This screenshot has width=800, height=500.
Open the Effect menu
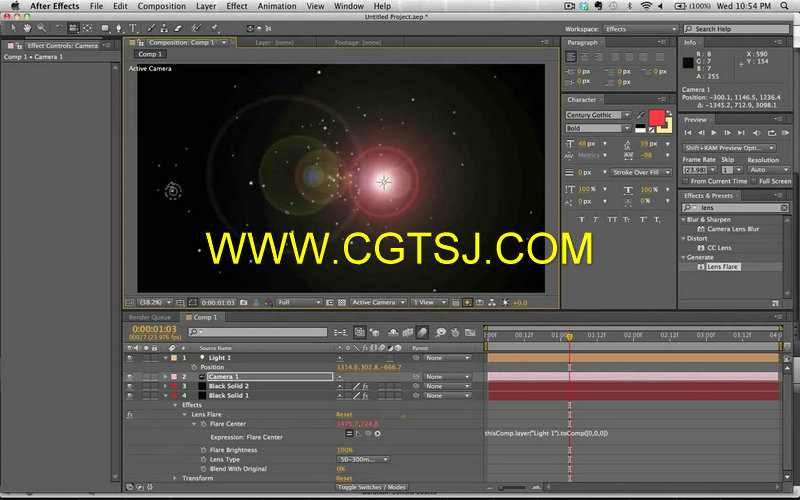[x=237, y=6]
